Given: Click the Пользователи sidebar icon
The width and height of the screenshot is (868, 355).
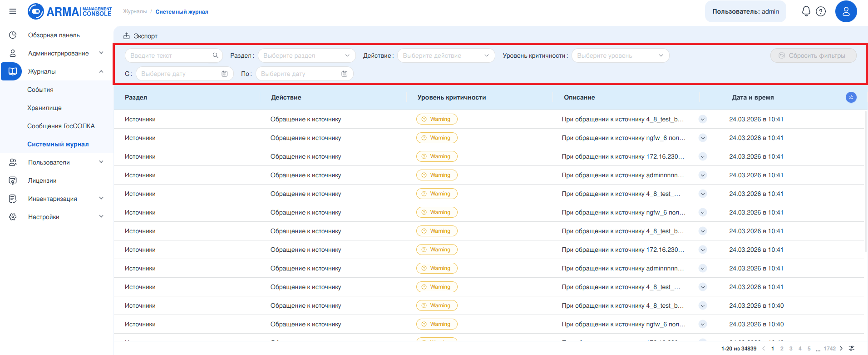Looking at the screenshot, I should 13,162.
